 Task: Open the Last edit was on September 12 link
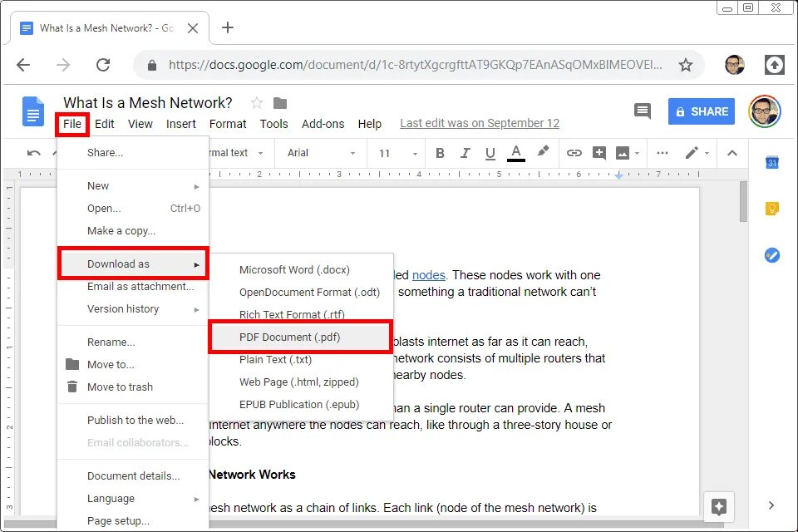tap(480, 123)
